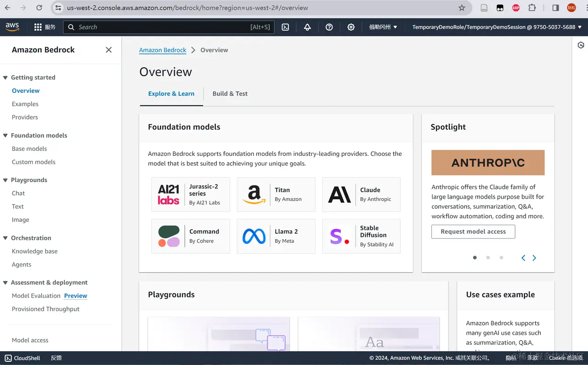Select the Cohere Command model card
This screenshot has height=365, width=588.
[x=191, y=236]
